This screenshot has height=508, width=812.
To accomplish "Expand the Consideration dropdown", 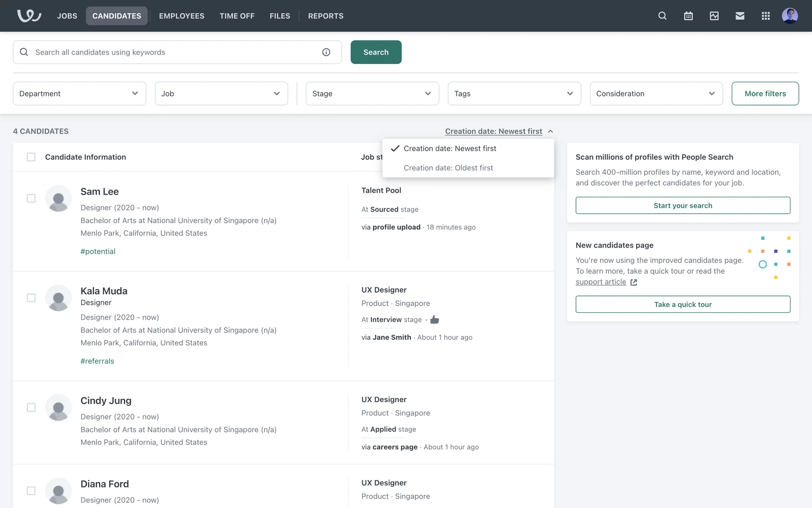I will coord(656,94).
